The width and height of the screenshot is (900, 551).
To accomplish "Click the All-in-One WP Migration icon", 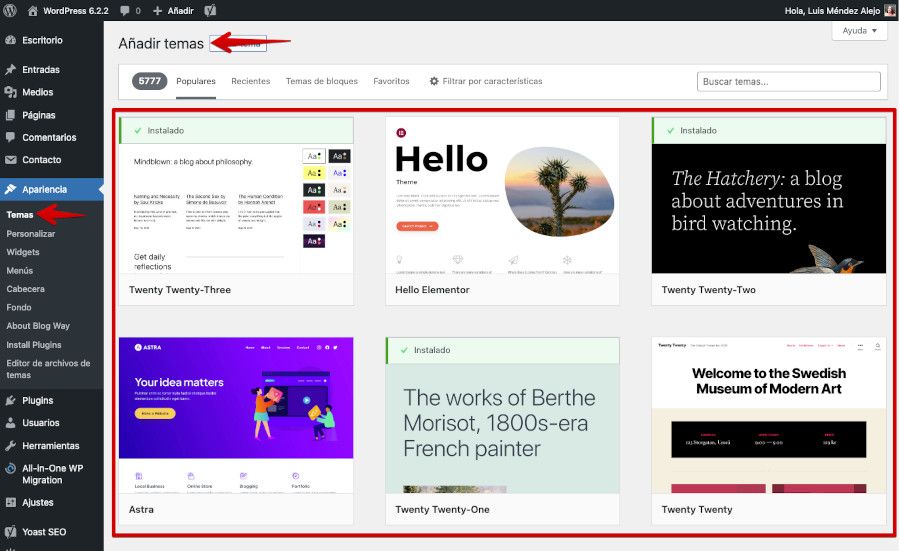I will point(10,468).
